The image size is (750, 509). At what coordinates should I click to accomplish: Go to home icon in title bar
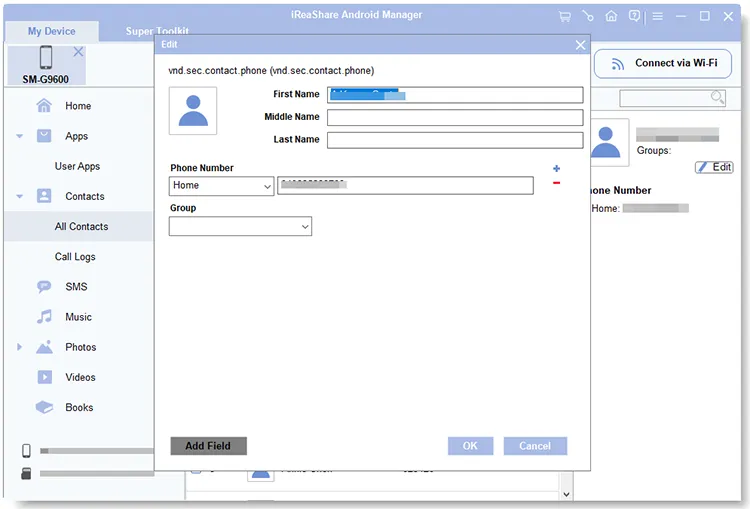(611, 16)
